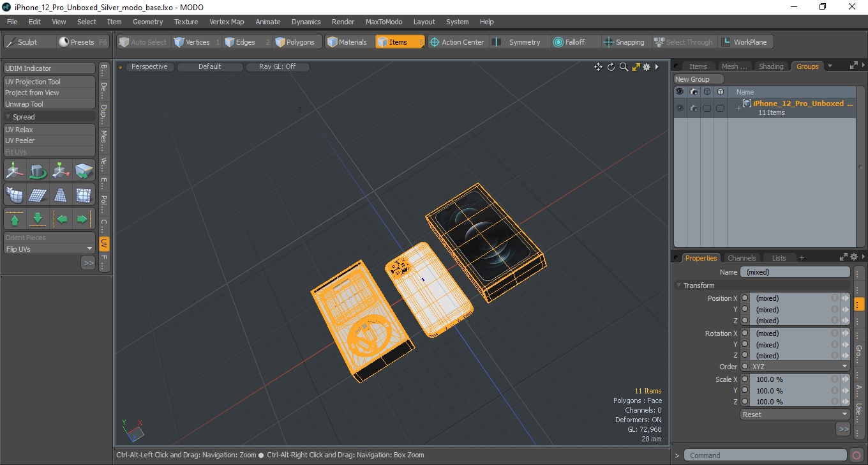
Task: Switch to Polygons selection mode
Action: tap(296, 42)
